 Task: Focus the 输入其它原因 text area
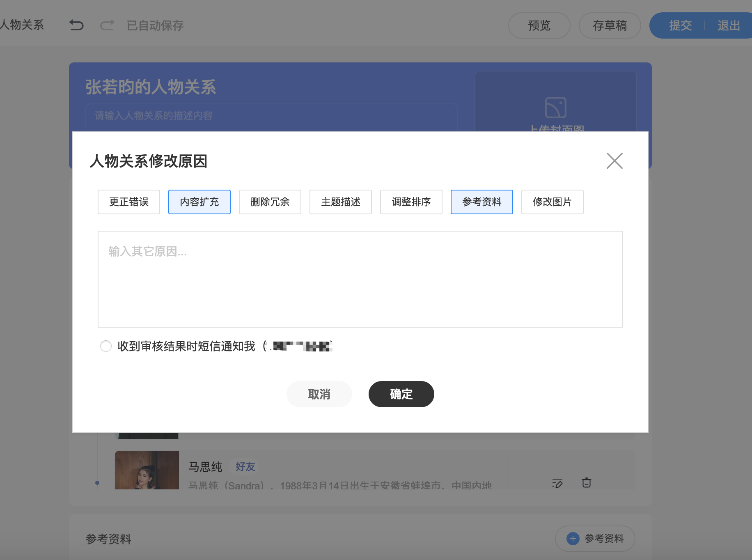(360, 279)
